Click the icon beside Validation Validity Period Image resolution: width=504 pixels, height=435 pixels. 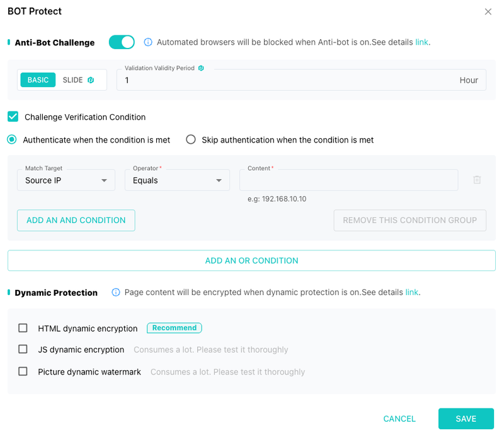(201, 68)
